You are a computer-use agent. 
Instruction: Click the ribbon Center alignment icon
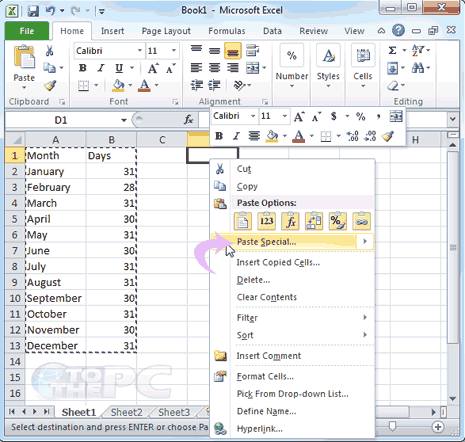[214, 68]
